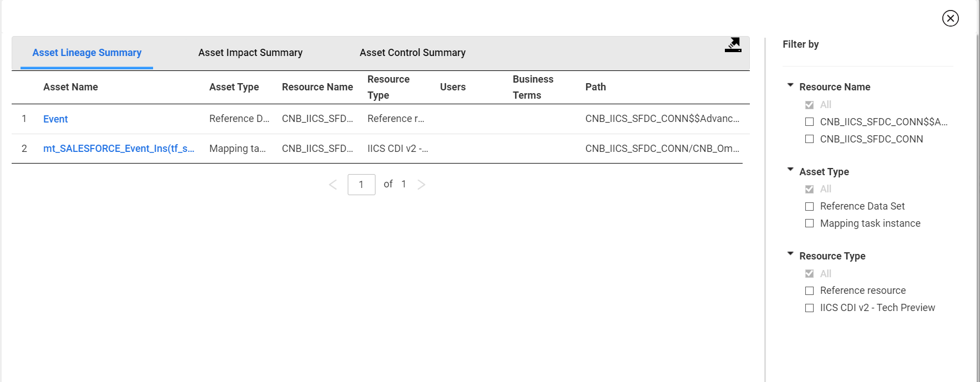Collapse the Resource Name filter section
Image resolution: width=980 pixels, height=382 pixels.
point(790,85)
